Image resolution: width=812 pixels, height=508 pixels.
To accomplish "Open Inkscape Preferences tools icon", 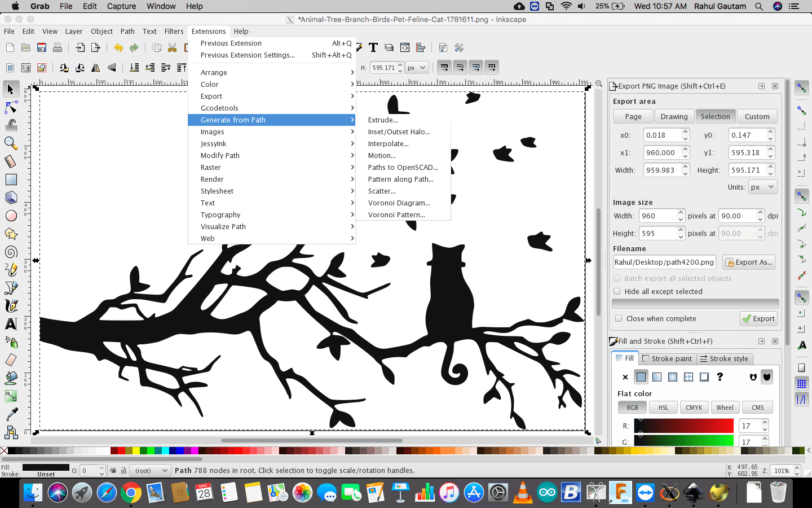I will click(459, 47).
